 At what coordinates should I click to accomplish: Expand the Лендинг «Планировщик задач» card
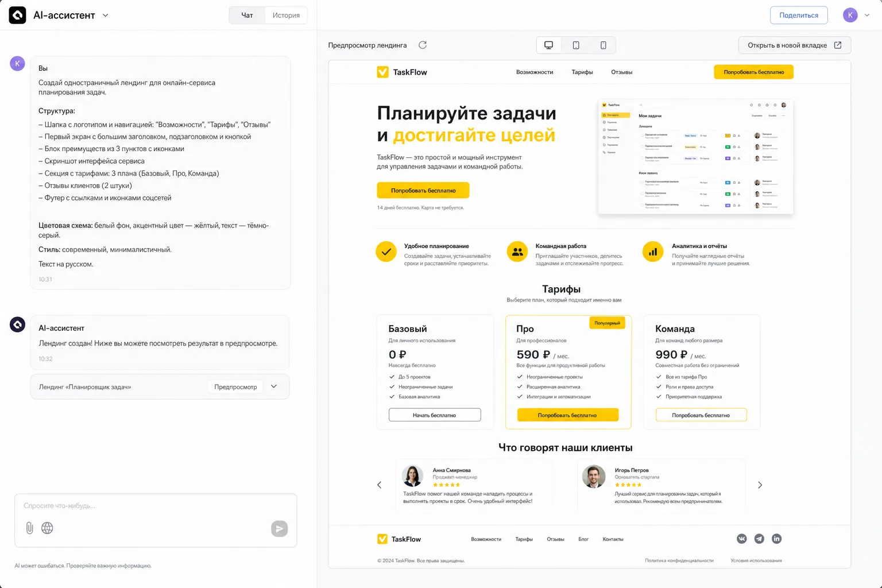click(x=274, y=386)
